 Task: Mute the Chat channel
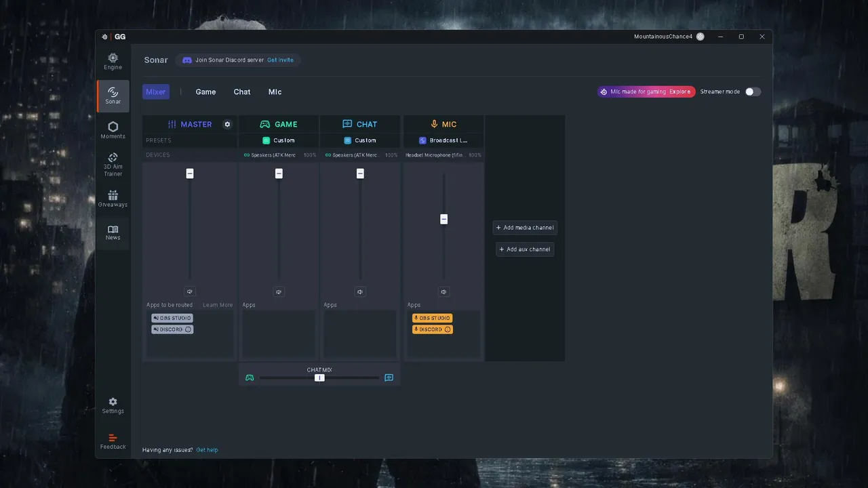[x=360, y=291]
